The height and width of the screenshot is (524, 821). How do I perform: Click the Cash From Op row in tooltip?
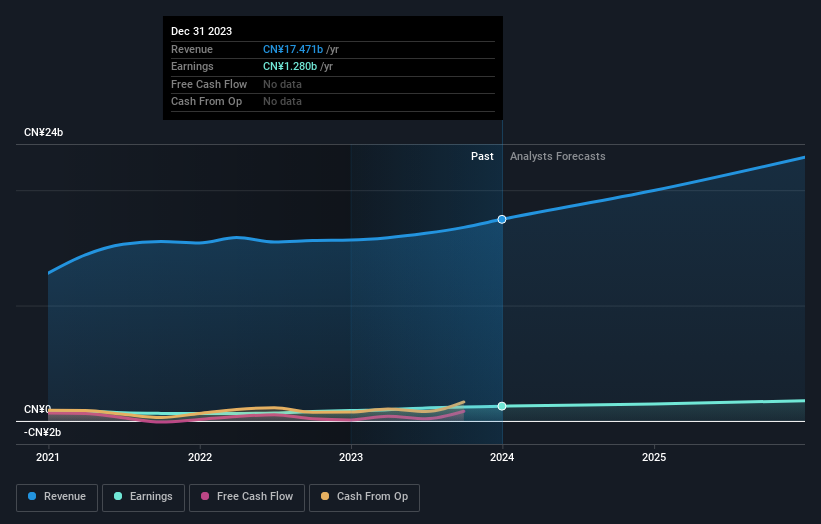pos(333,102)
